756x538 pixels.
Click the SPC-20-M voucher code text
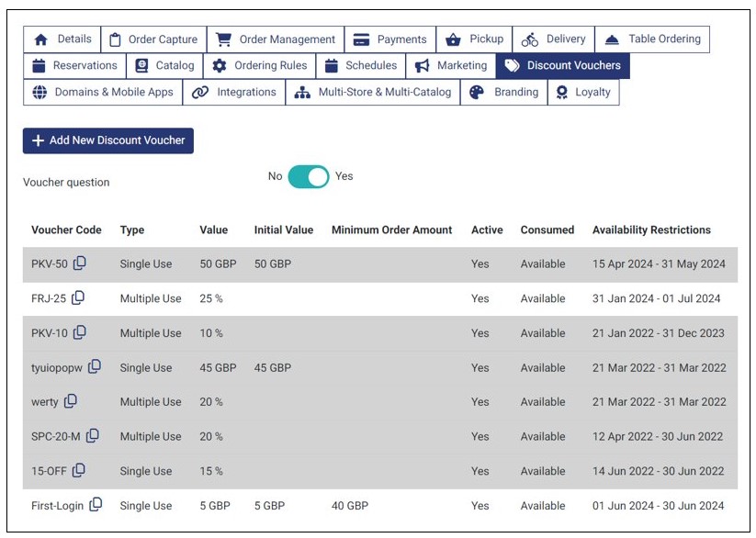(x=56, y=437)
